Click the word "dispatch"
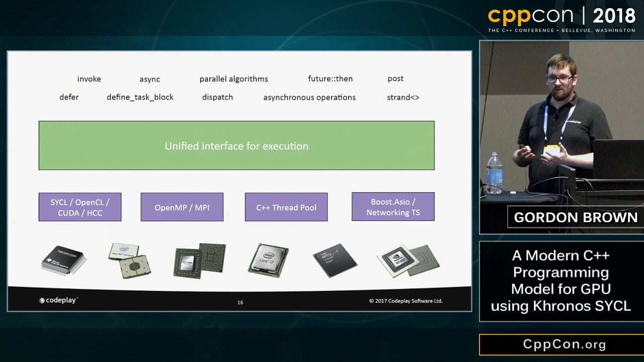 coord(217,97)
